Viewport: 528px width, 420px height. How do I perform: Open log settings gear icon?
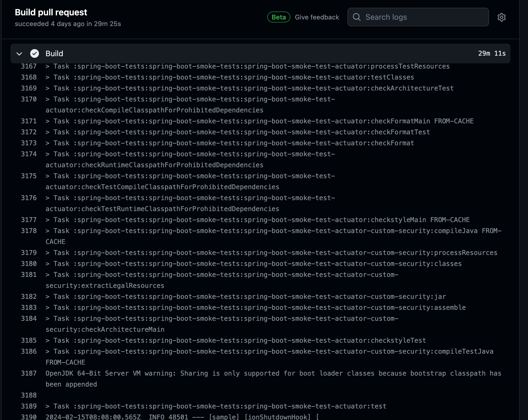501,17
